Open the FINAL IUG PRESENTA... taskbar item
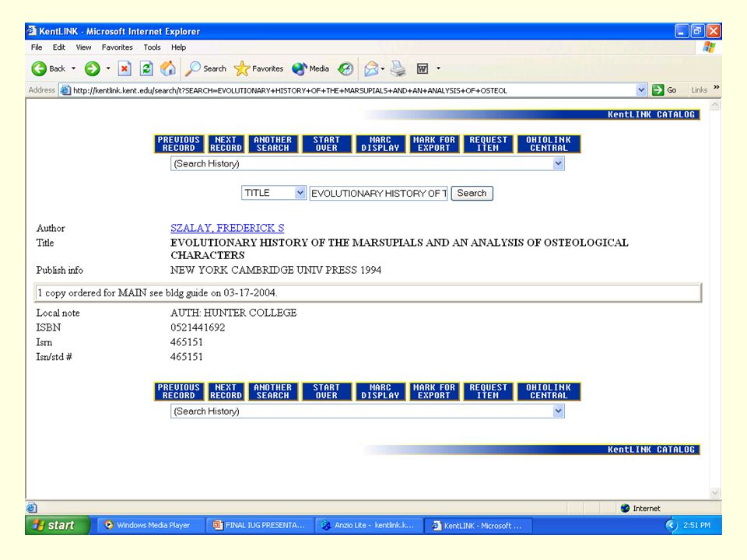 point(260,525)
